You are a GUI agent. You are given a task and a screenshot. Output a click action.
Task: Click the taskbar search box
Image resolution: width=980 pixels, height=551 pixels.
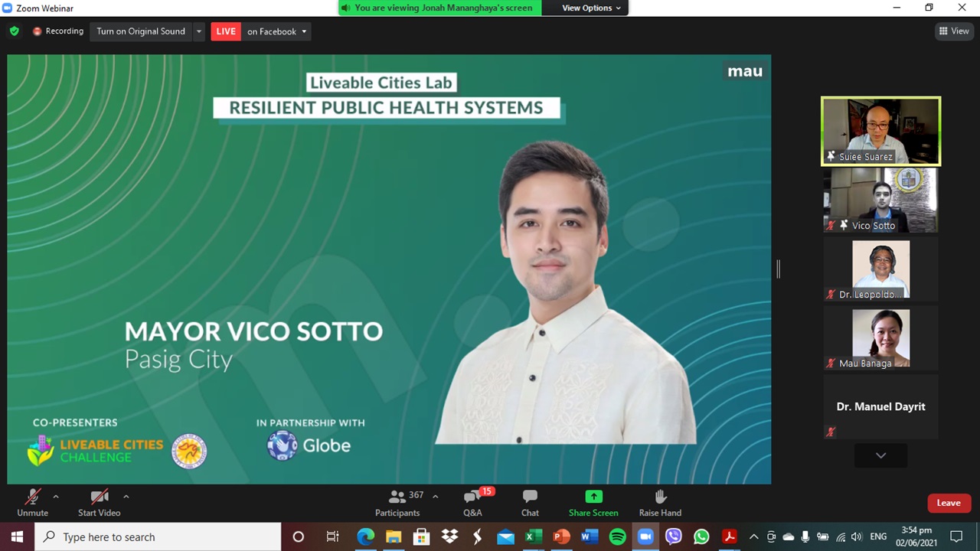tap(158, 536)
